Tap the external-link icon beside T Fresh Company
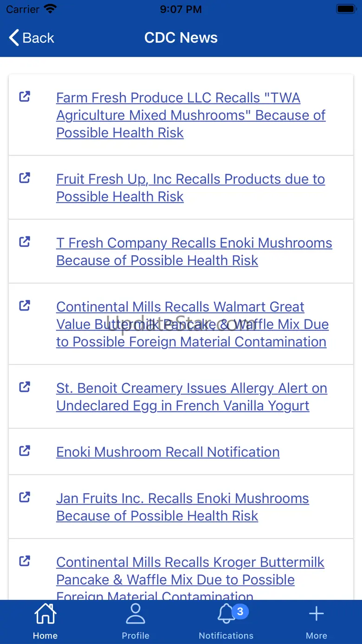 [25, 242]
